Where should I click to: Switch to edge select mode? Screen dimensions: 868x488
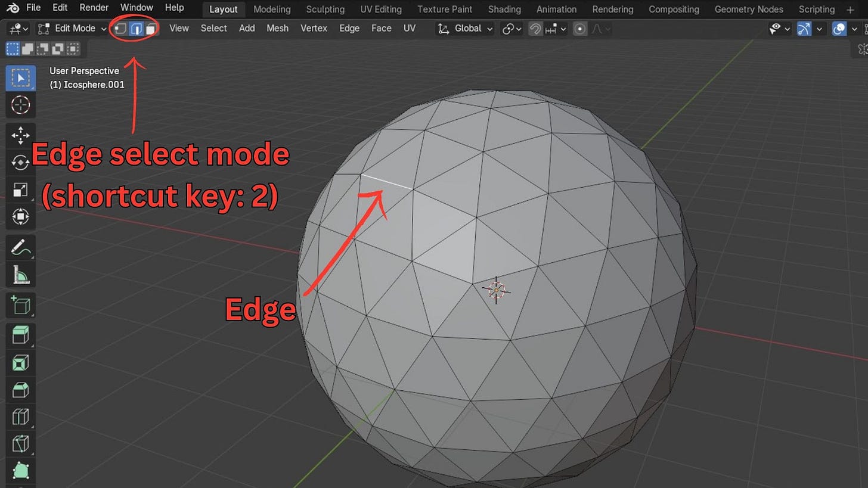pos(136,29)
